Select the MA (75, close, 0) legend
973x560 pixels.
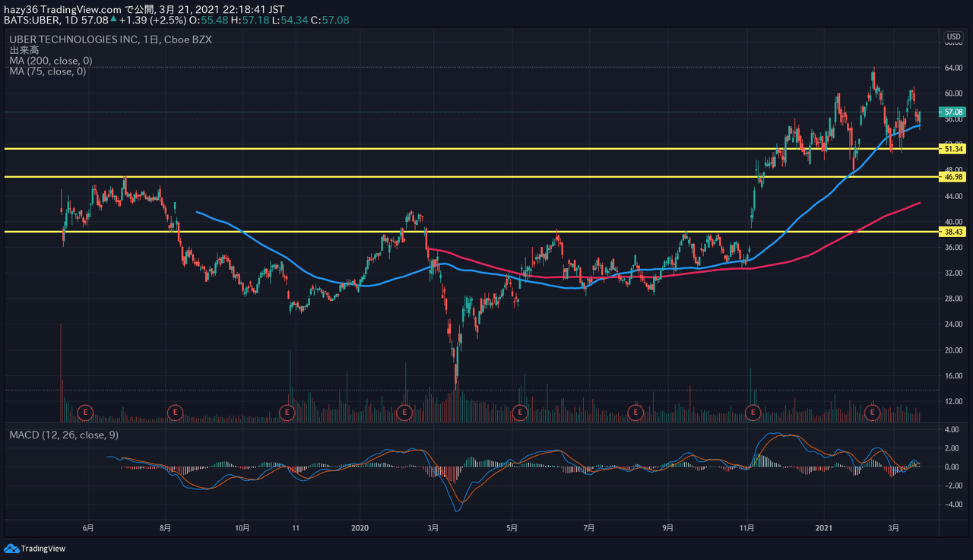(48, 71)
